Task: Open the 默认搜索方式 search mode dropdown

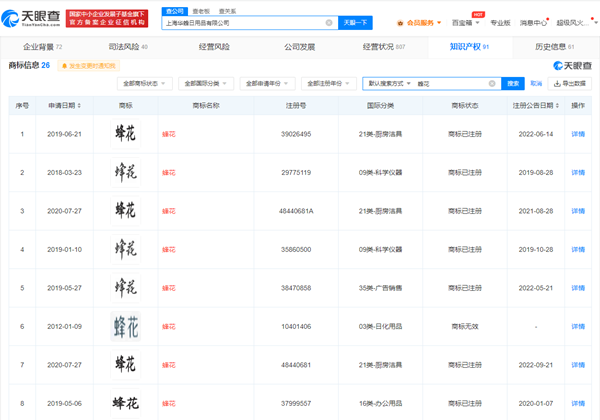Action: point(389,83)
